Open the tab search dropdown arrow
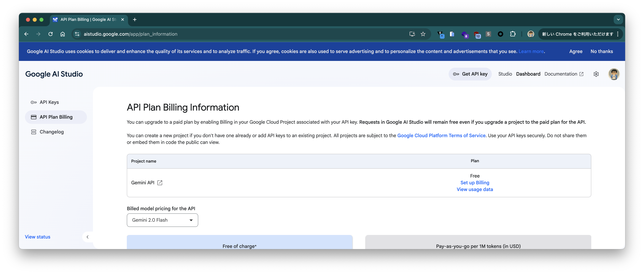Viewport: 644px width, 274px height. tap(618, 20)
